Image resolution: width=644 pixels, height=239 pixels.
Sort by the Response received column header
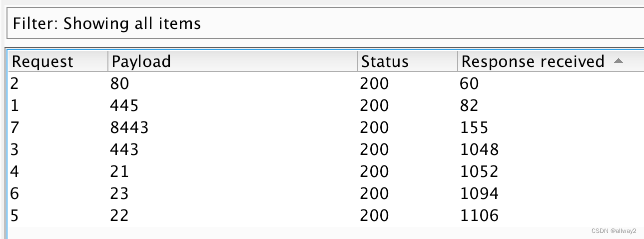(551, 61)
